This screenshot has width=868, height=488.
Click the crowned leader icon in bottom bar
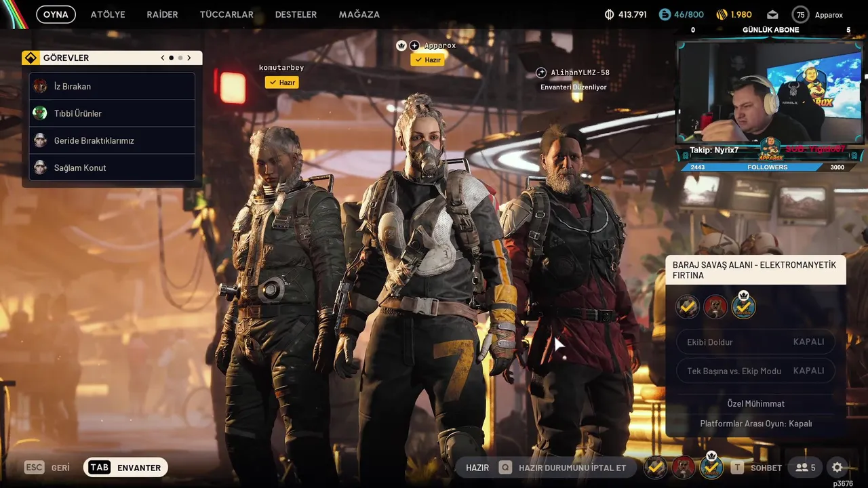pos(711,466)
